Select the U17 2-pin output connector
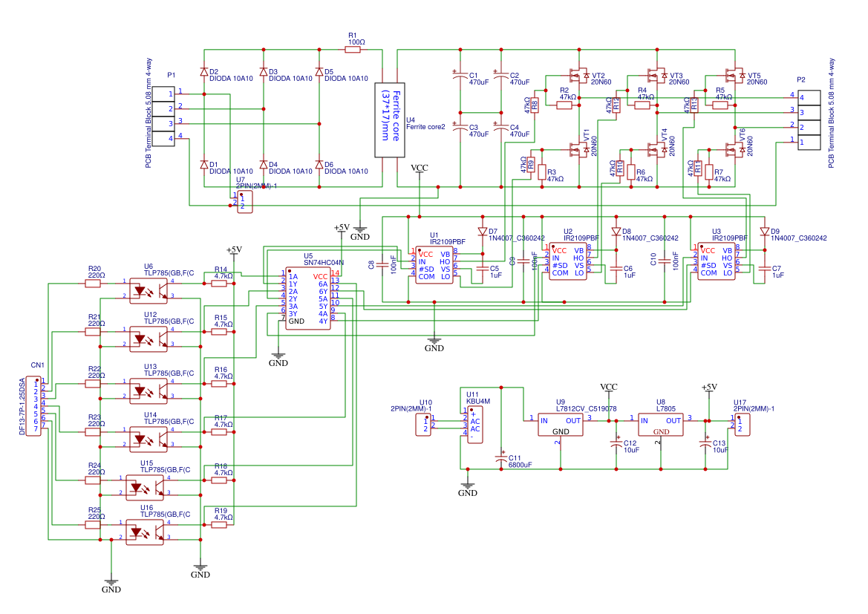 [743, 425]
